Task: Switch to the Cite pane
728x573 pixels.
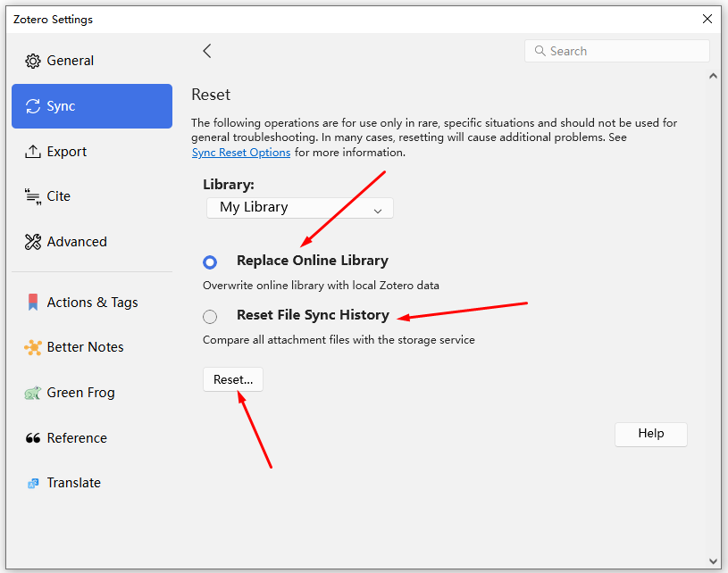Action: [x=92, y=196]
